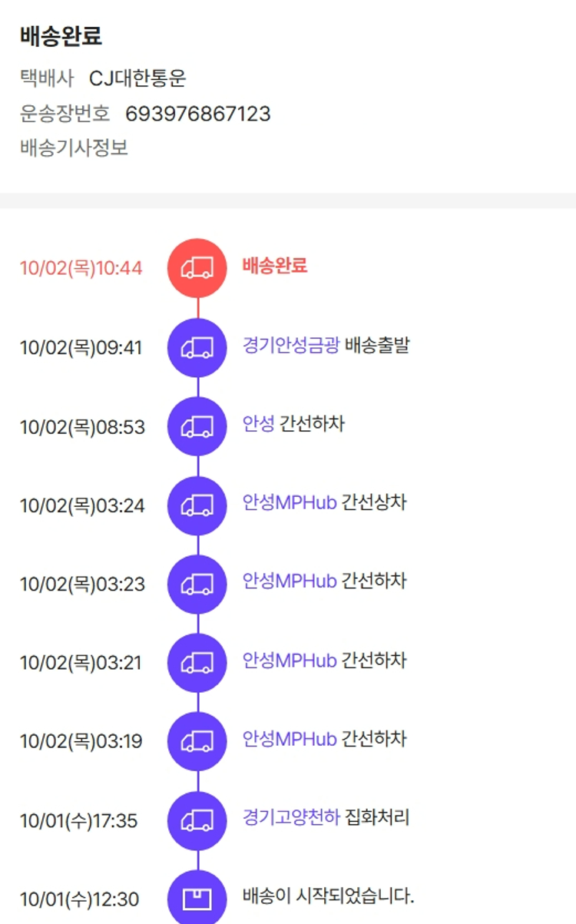Click the 배송이 시작되었습니다 message
This screenshot has width=576, height=924.
(328, 896)
